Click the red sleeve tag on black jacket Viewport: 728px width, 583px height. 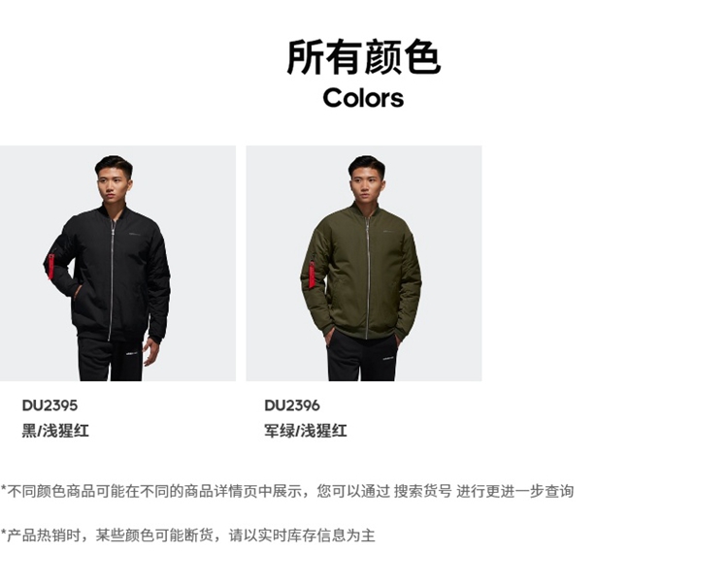click(x=50, y=267)
